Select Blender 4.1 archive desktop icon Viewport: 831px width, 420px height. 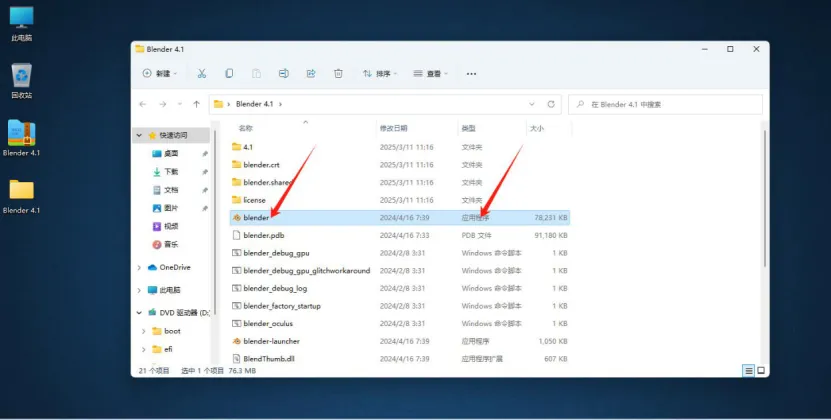coord(21,138)
